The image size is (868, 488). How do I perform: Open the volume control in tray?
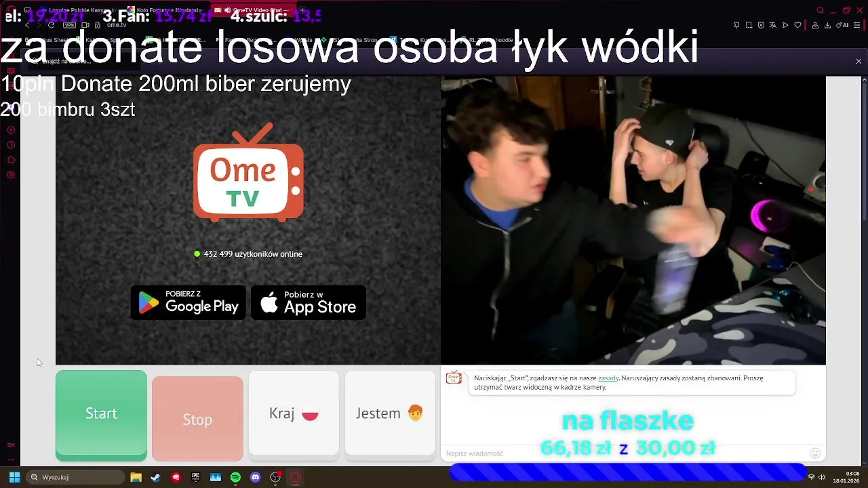[x=821, y=477]
